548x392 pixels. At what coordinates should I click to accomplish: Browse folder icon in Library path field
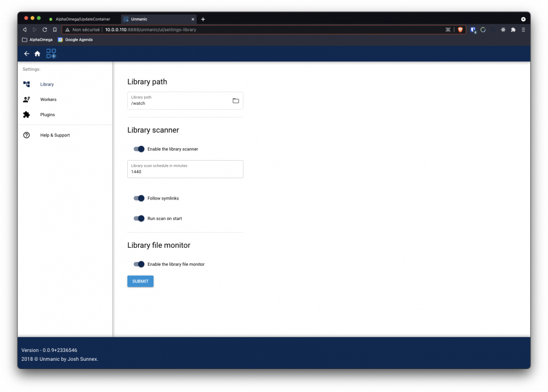(x=236, y=101)
